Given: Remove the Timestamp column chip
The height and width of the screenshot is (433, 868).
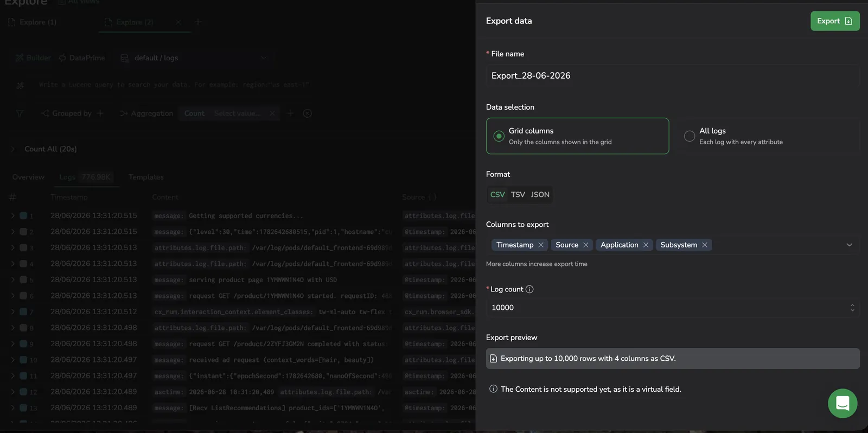Looking at the screenshot, I should 541,245.
